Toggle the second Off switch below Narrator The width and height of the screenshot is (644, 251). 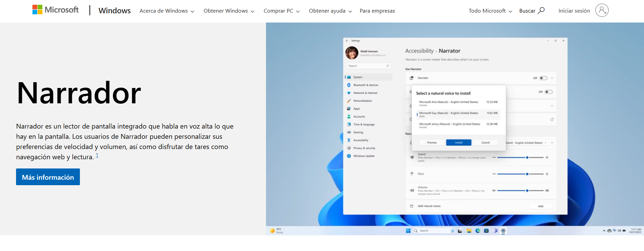549,92
